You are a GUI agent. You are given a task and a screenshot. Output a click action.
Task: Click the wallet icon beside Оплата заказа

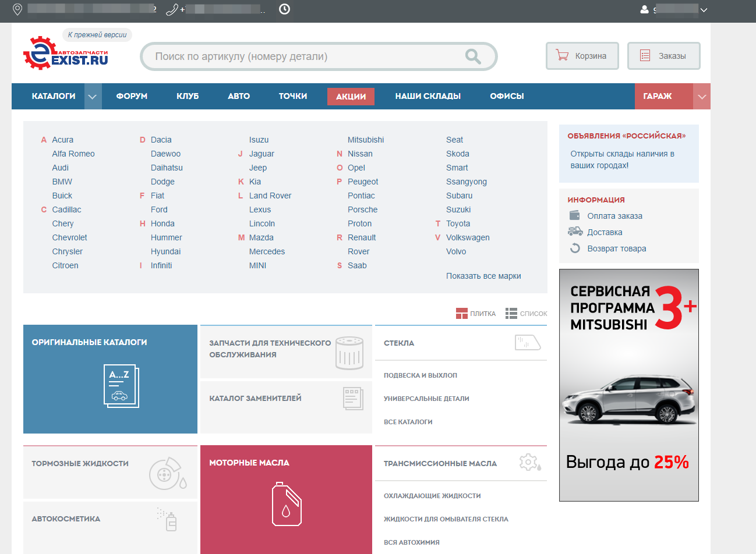coord(575,215)
